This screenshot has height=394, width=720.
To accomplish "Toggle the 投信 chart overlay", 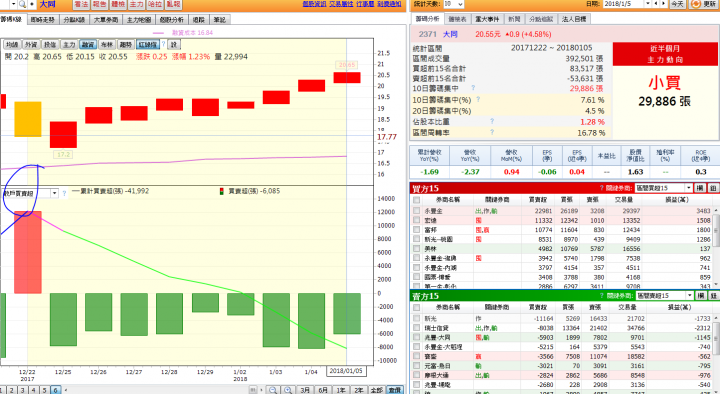I will pos(50,45).
